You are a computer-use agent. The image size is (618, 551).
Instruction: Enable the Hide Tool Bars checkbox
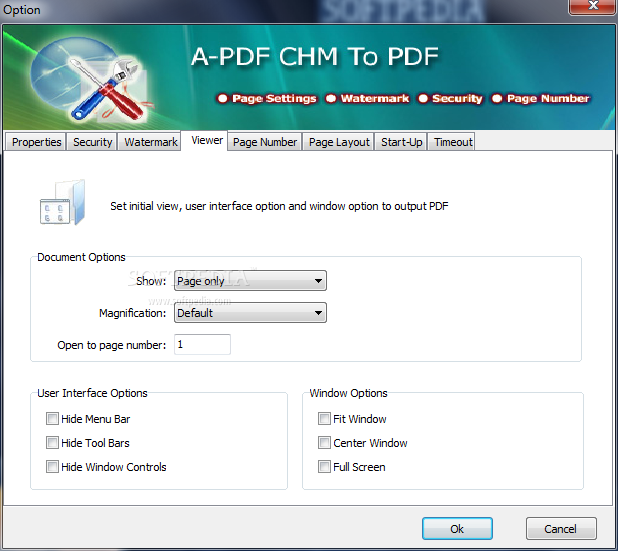point(52,443)
